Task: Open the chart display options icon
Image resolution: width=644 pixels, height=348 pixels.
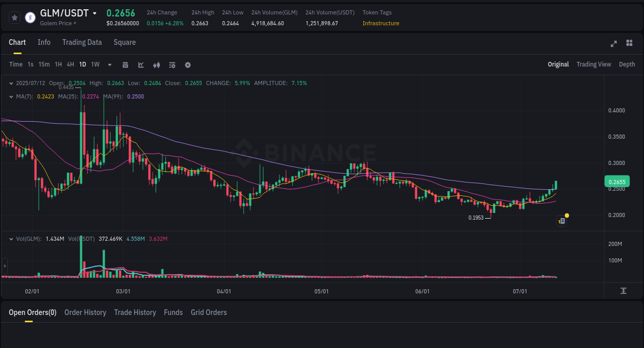Action: (172, 65)
